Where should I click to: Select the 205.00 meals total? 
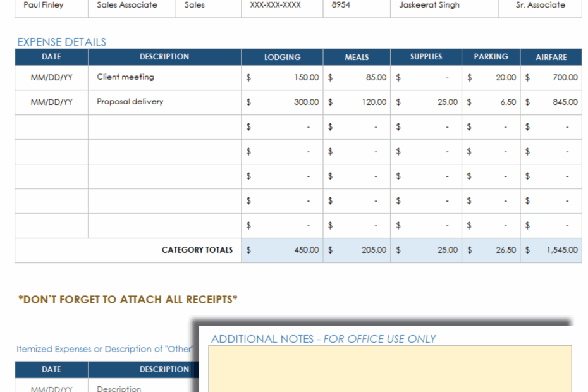(374, 250)
